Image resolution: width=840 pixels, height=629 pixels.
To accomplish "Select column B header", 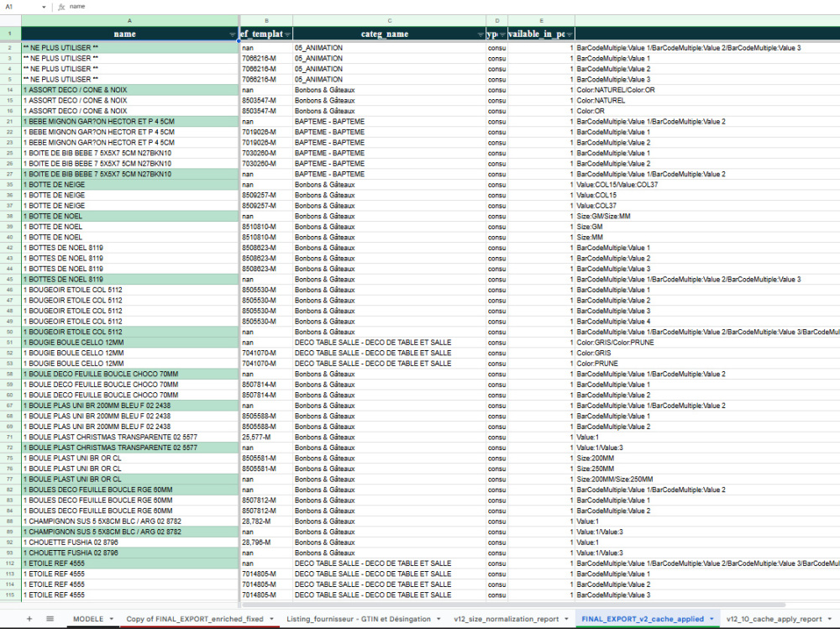I will coord(266,20).
